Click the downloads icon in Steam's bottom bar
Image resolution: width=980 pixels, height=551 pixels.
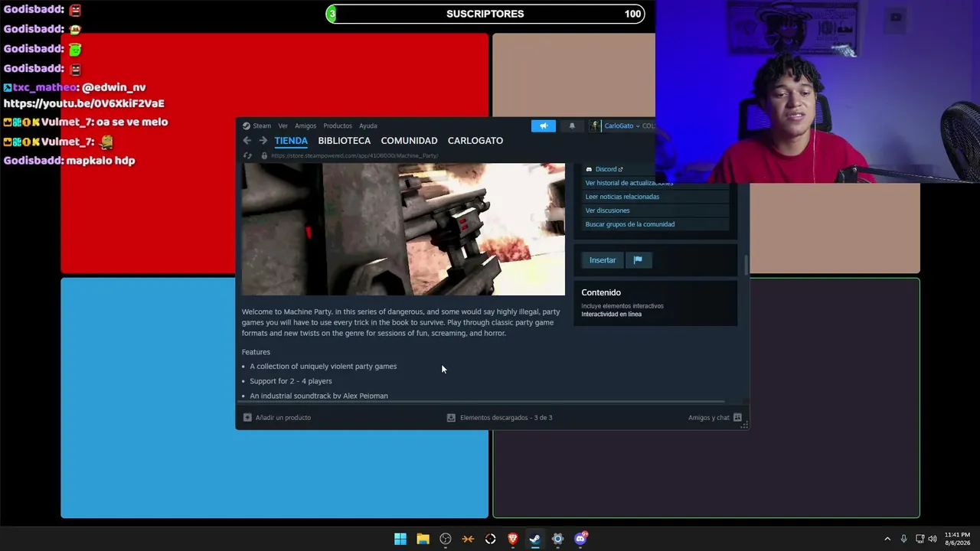coord(451,418)
